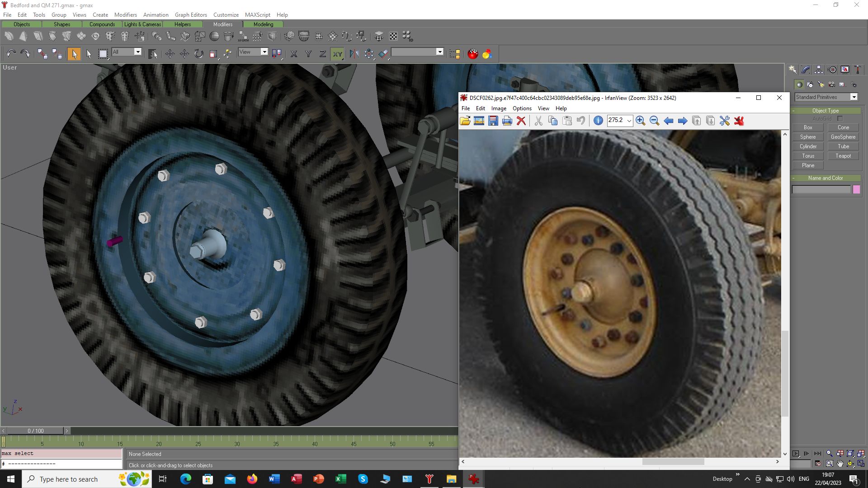The image size is (868, 488).
Task: Click the pink object color swatch
Action: [x=856, y=190]
